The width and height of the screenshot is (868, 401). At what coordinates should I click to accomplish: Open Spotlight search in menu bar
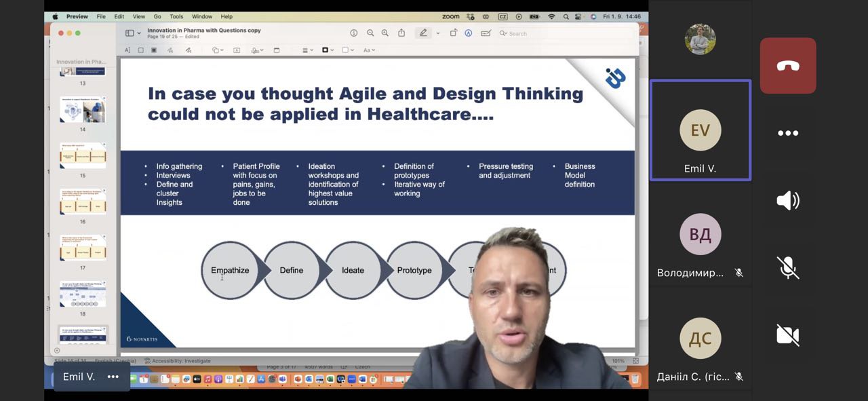pyautogui.click(x=566, y=16)
